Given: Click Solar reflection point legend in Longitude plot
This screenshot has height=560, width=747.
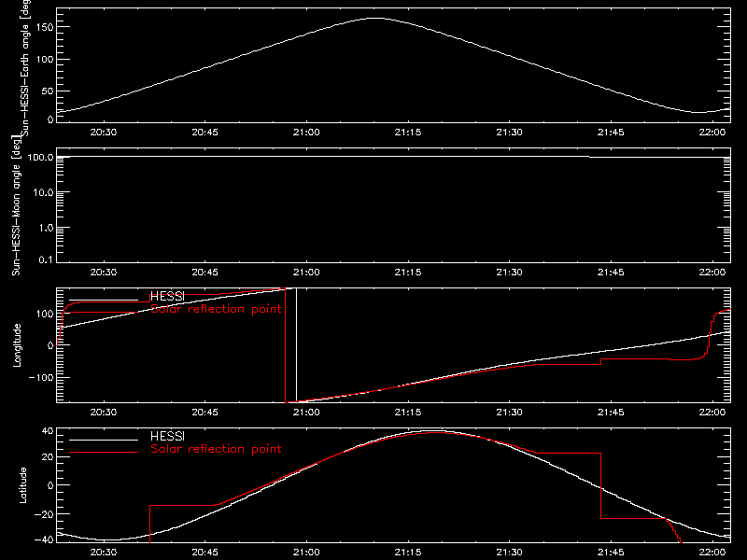Looking at the screenshot, I should [217, 309].
